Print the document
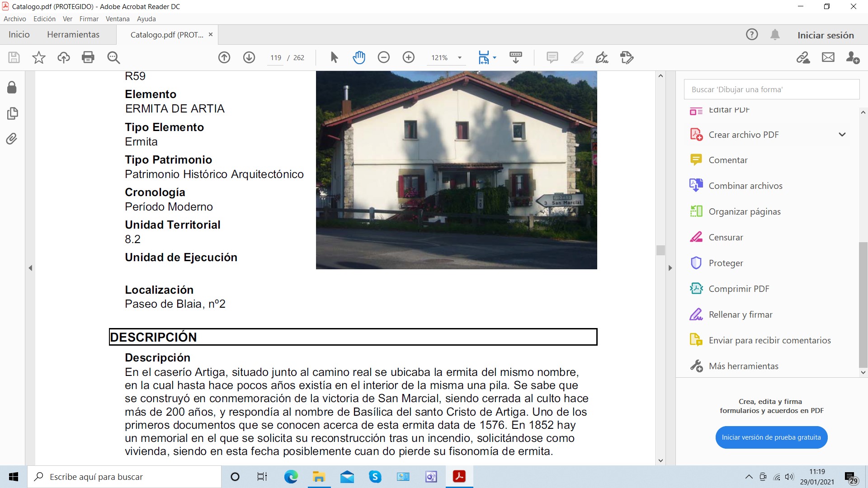 tap(88, 57)
